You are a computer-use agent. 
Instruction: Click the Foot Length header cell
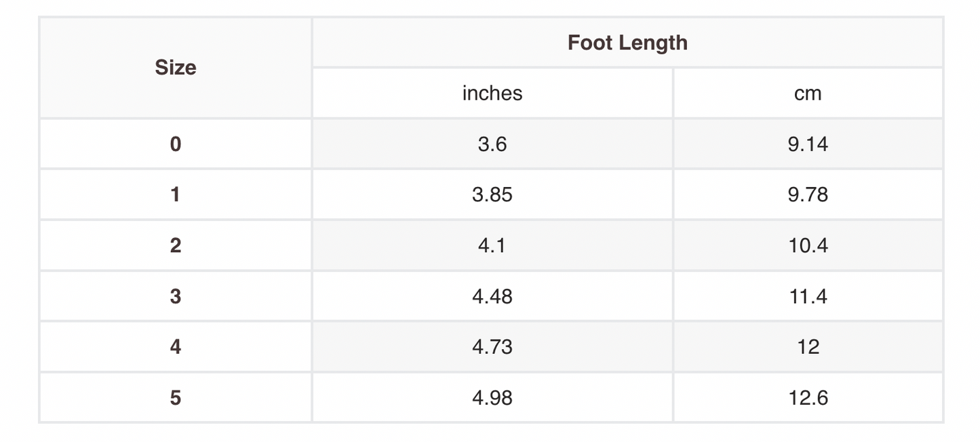tap(627, 43)
